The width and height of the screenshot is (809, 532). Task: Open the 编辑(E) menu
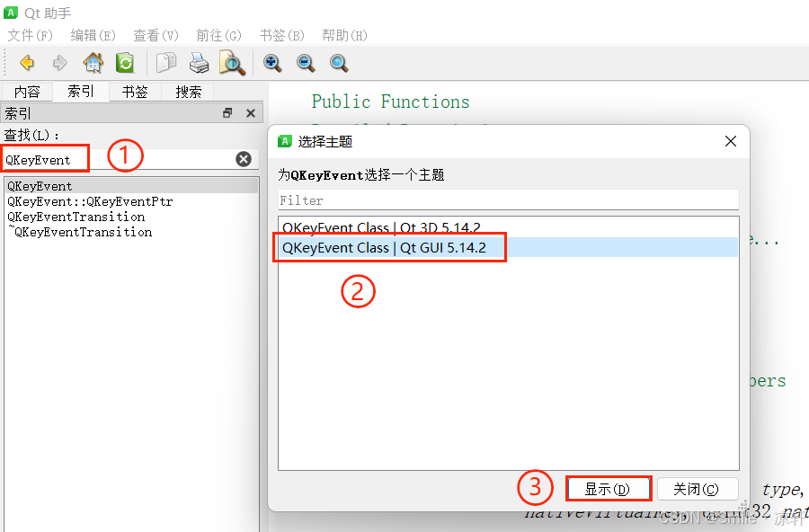(93, 35)
